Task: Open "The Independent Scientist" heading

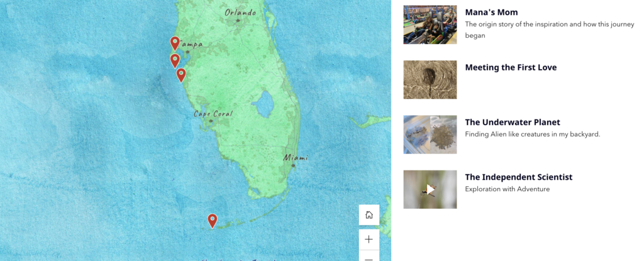Action: [518, 177]
